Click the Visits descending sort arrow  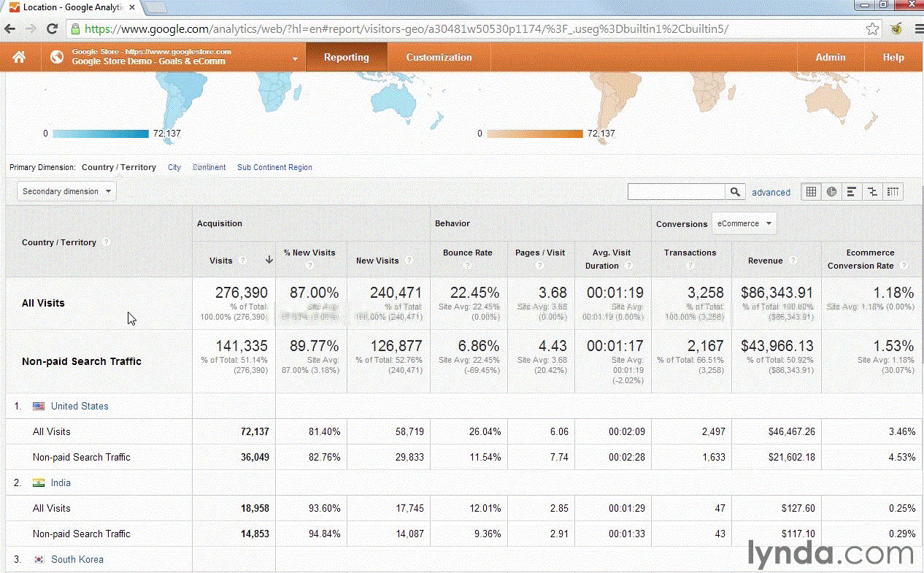click(x=269, y=260)
